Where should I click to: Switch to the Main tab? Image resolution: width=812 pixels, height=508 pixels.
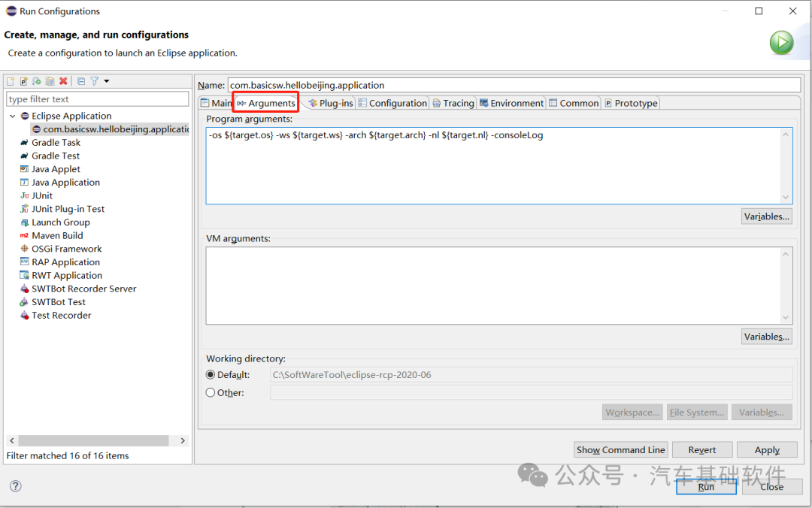point(216,103)
